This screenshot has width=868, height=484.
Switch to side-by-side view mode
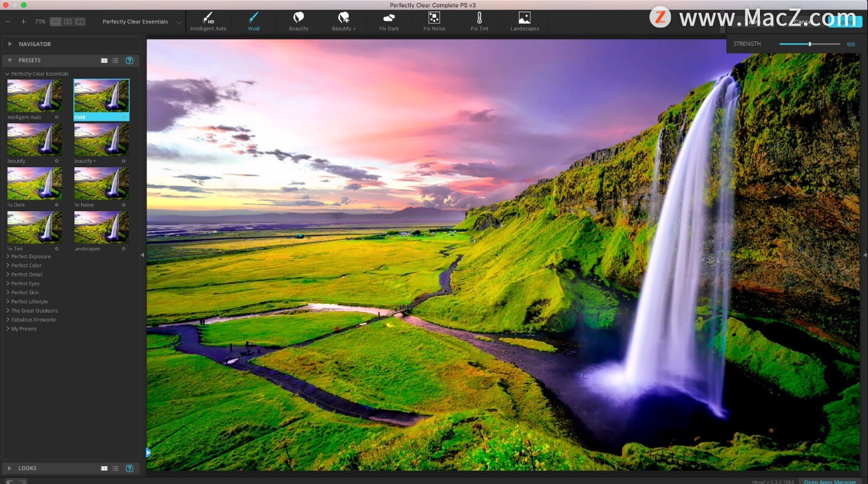tap(68, 21)
